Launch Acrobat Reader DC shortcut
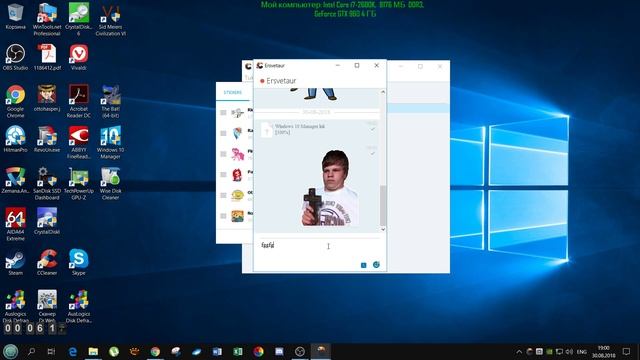 (78, 101)
